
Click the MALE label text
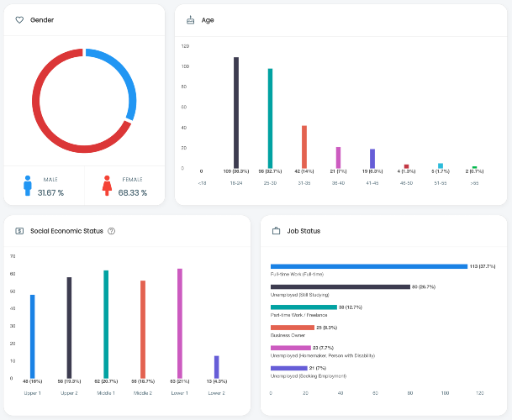[50, 180]
